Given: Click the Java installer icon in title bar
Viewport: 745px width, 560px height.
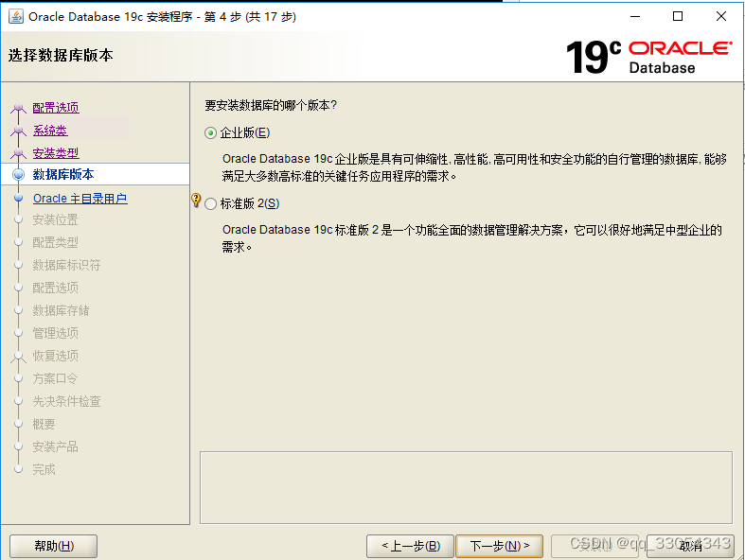Looking at the screenshot, I should point(16,17).
